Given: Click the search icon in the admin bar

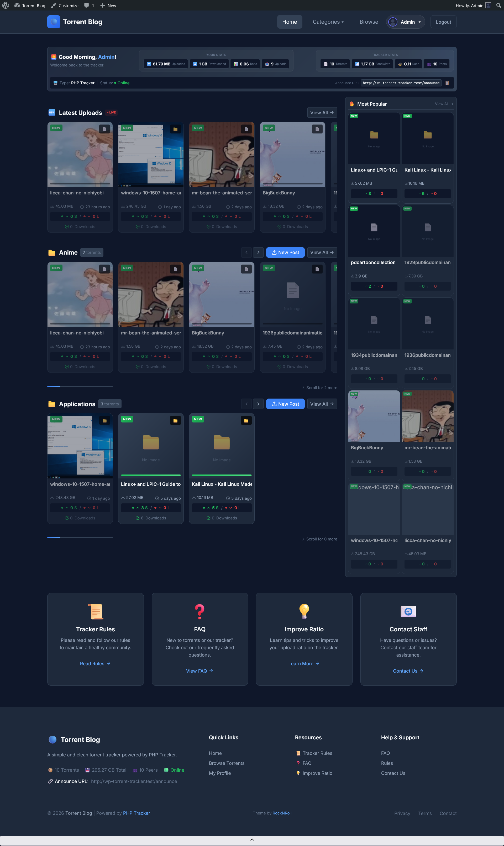Looking at the screenshot, I should 498,5.
